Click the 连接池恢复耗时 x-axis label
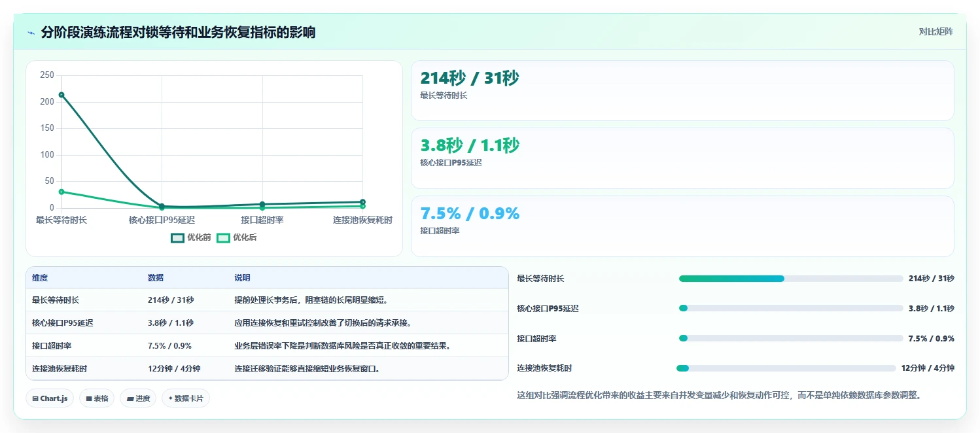 pyautogui.click(x=362, y=220)
